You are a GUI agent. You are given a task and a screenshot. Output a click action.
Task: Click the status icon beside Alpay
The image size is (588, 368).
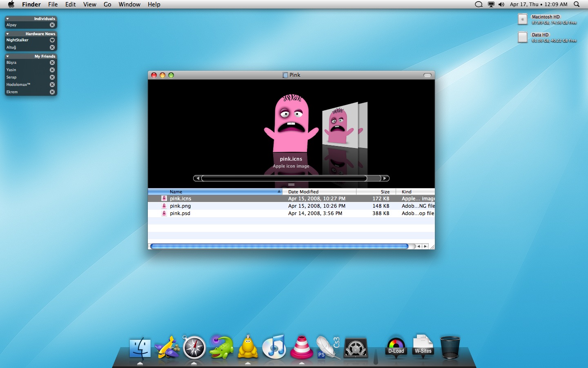point(52,25)
